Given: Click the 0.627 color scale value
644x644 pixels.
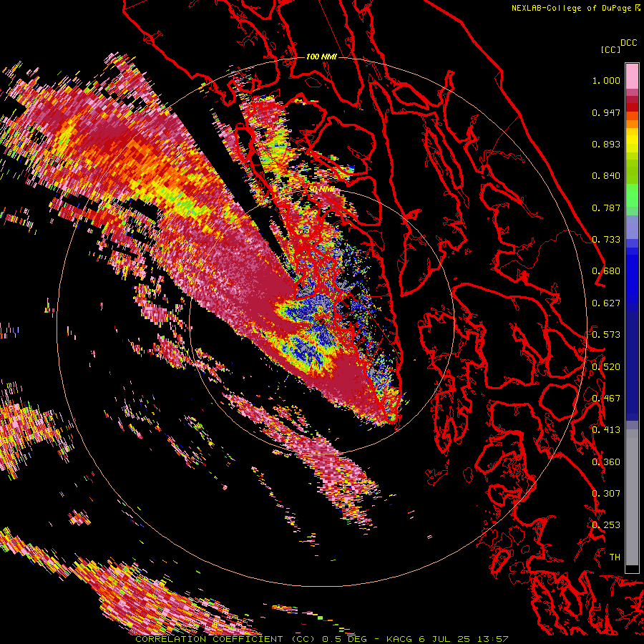Looking at the screenshot, I should click(606, 303).
